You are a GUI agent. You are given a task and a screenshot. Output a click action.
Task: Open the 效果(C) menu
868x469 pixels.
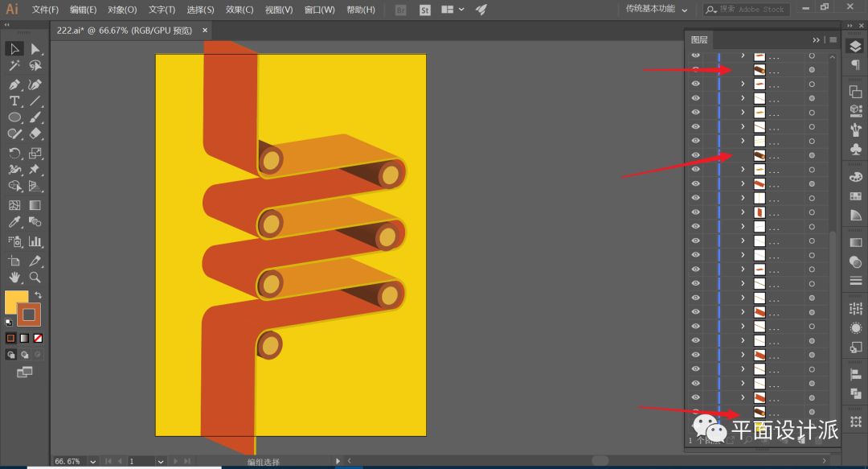point(240,10)
